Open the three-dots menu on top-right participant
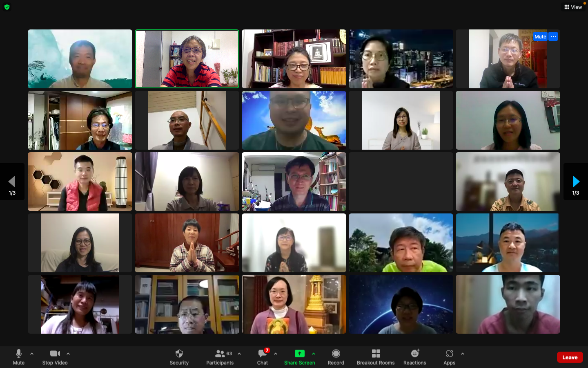588x368 pixels. (553, 36)
